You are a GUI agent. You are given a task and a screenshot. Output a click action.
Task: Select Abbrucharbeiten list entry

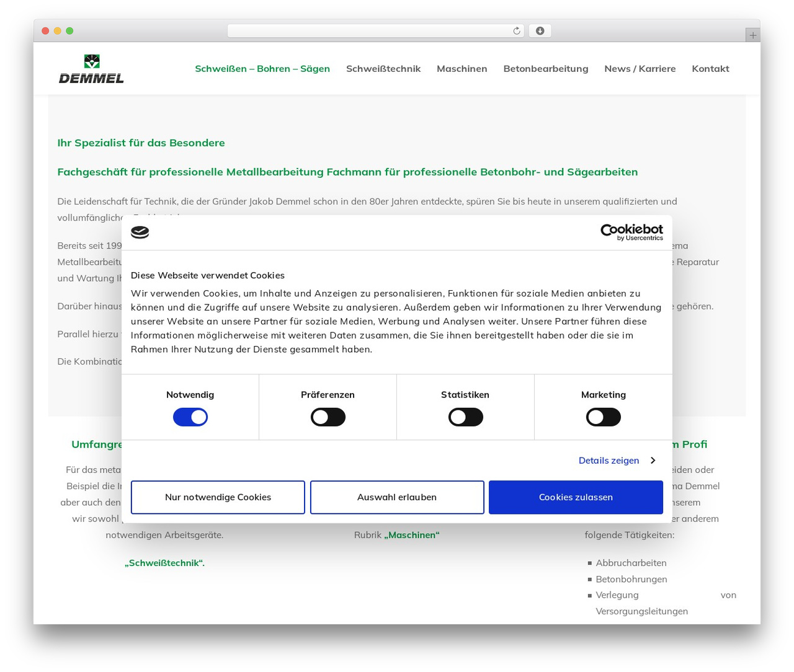click(631, 563)
